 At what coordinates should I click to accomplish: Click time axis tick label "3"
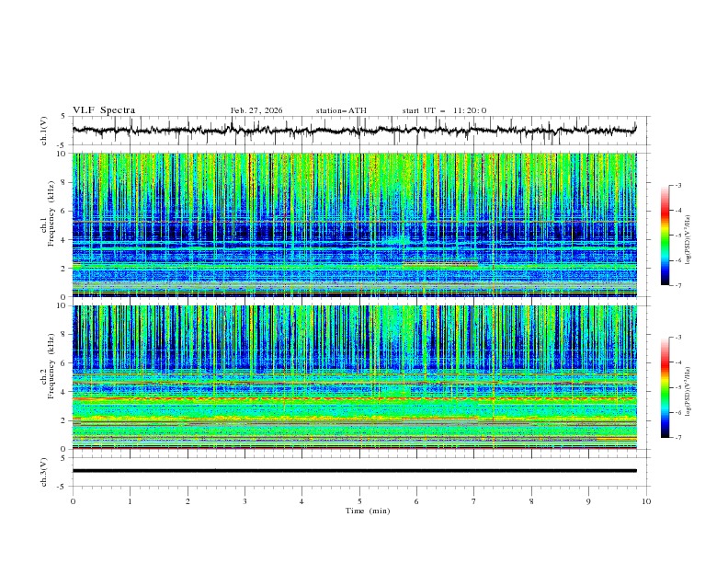pyautogui.click(x=245, y=501)
